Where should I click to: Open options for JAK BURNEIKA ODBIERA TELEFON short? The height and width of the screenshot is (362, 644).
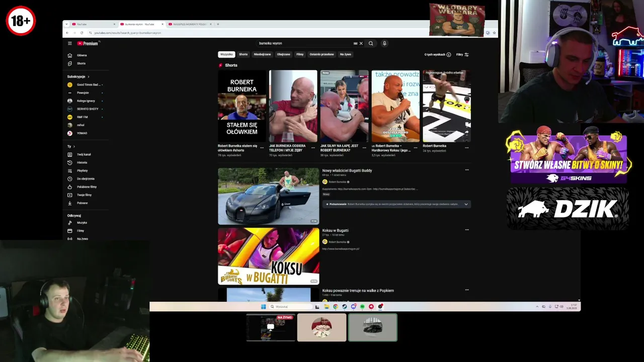[313, 148]
